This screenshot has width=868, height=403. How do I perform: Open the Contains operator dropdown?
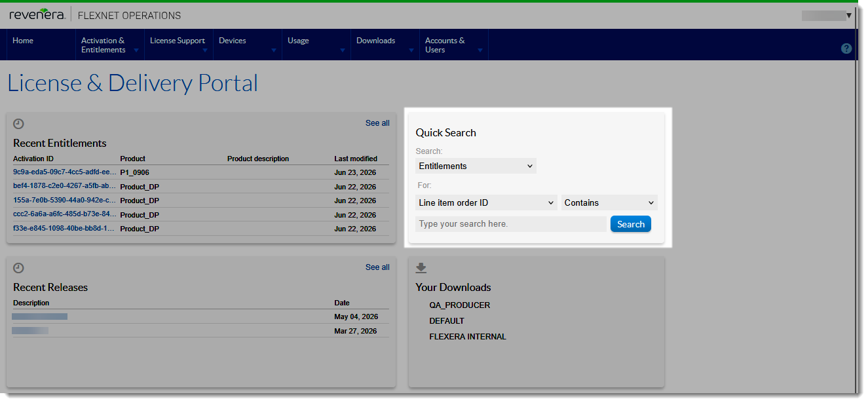(609, 202)
